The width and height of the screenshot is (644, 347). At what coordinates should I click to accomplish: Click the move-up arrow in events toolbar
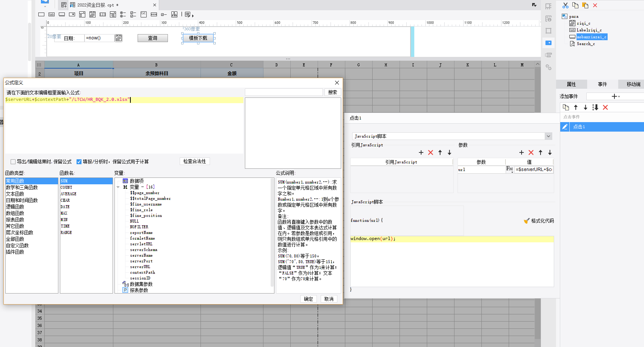tap(576, 107)
